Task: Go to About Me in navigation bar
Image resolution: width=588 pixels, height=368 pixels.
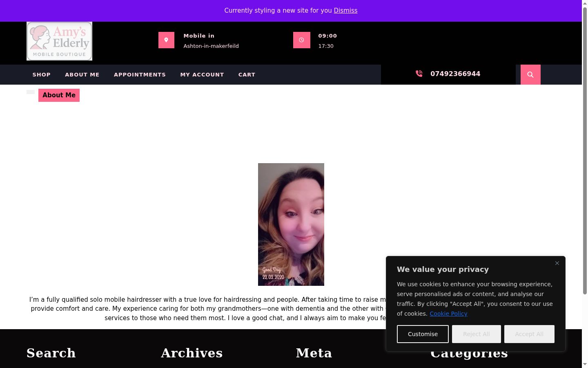Action: click(82, 74)
